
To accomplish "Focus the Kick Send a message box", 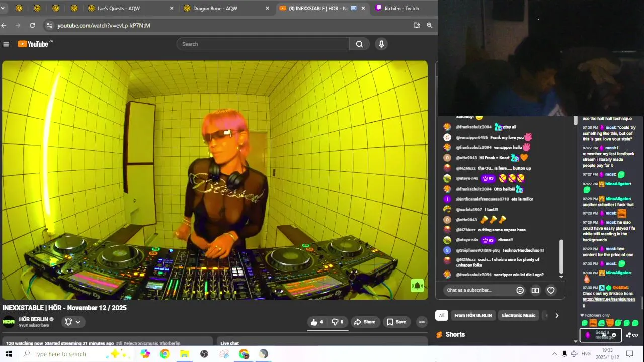I will (x=601, y=335).
